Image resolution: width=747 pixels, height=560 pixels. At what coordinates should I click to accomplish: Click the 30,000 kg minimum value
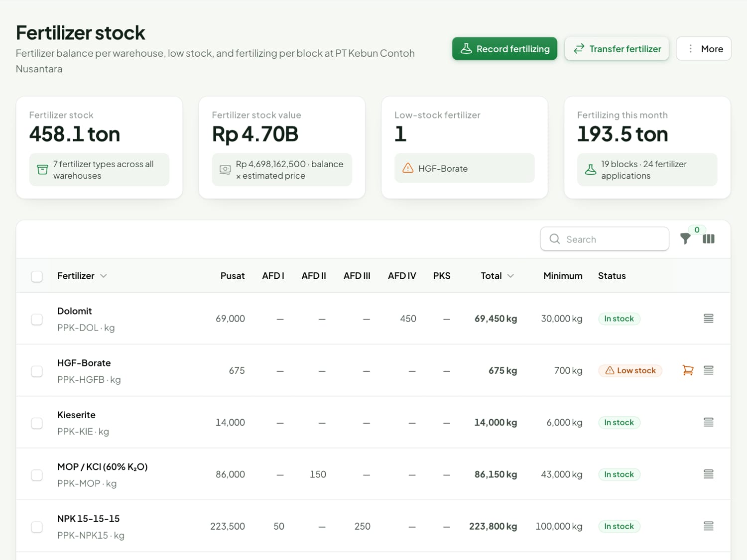coord(562,319)
